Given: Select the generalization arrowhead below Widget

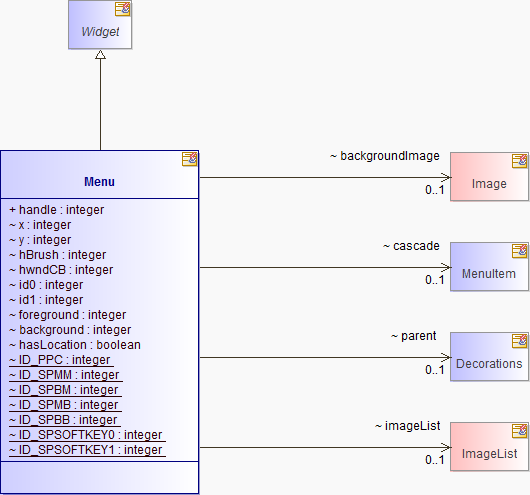Looking at the screenshot, I should [x=100, y=54].
